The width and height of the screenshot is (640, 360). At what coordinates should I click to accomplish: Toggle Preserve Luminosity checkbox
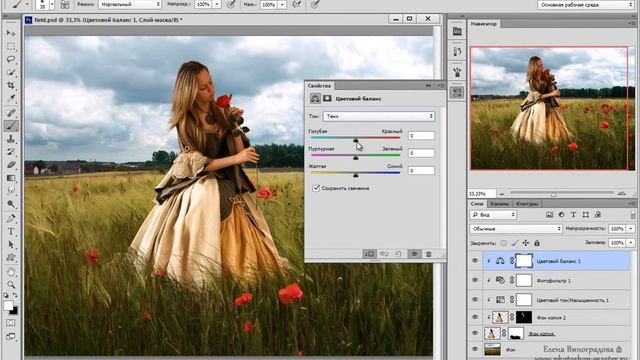pyautogui.click(x=316, y=188)
